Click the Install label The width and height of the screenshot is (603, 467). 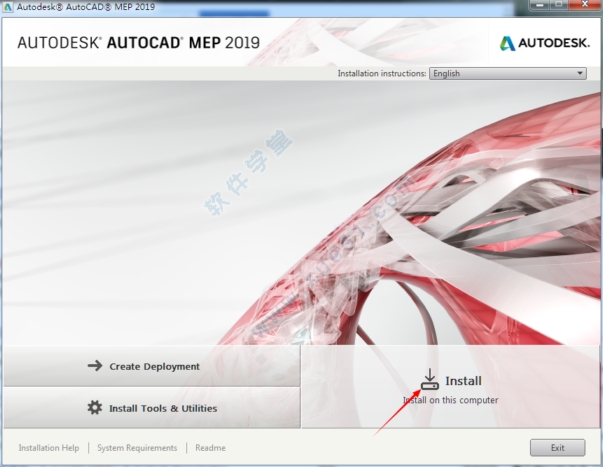(x=463, y=380)
